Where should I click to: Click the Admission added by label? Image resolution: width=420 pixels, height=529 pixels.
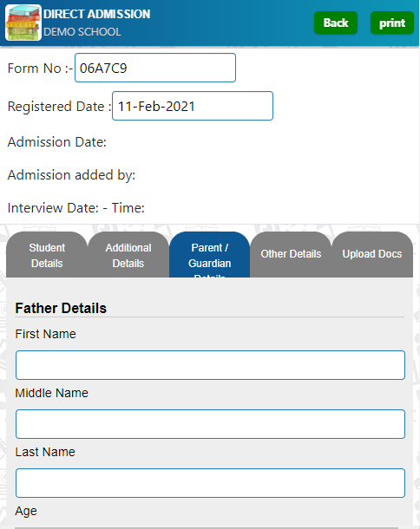71,175
